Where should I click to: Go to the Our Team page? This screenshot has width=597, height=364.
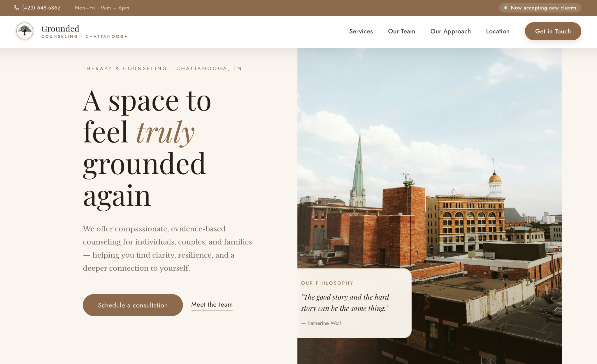[401, 31]
